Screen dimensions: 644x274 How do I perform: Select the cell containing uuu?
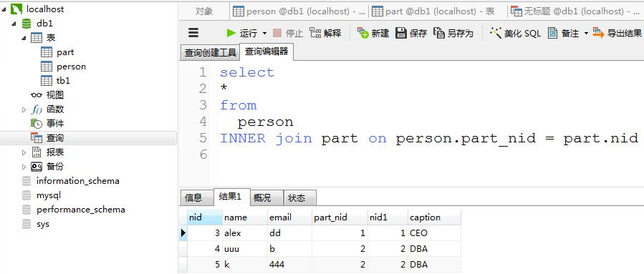tap(245, 249)
